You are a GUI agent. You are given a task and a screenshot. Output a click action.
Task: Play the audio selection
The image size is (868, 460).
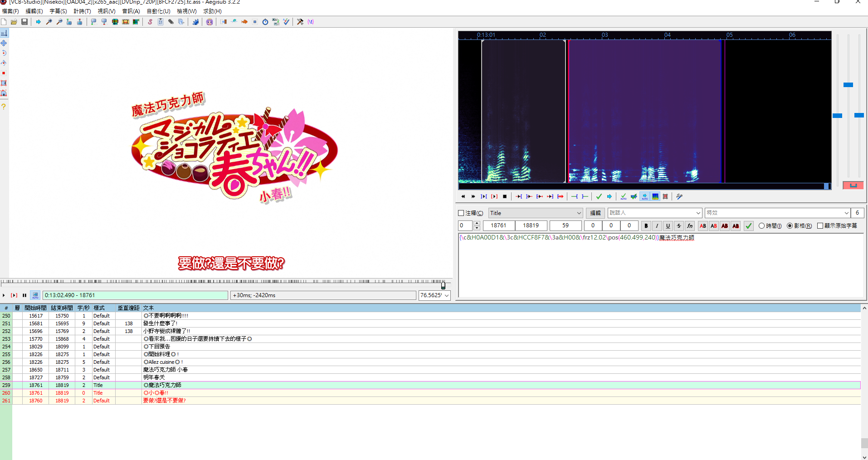(x=494, y=196)
